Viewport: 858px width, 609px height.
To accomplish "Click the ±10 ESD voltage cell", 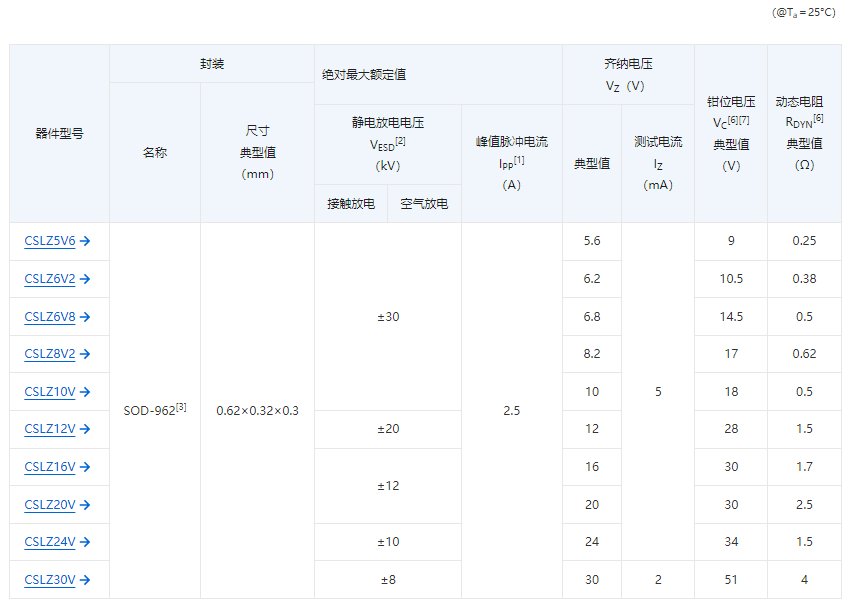I will click(x=388, y=542).
